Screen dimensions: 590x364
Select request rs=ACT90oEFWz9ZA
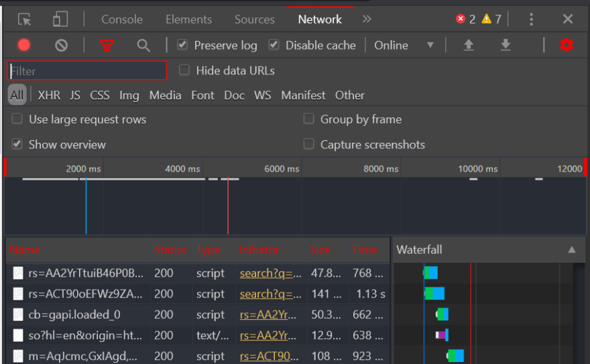(x=85, y=294)
